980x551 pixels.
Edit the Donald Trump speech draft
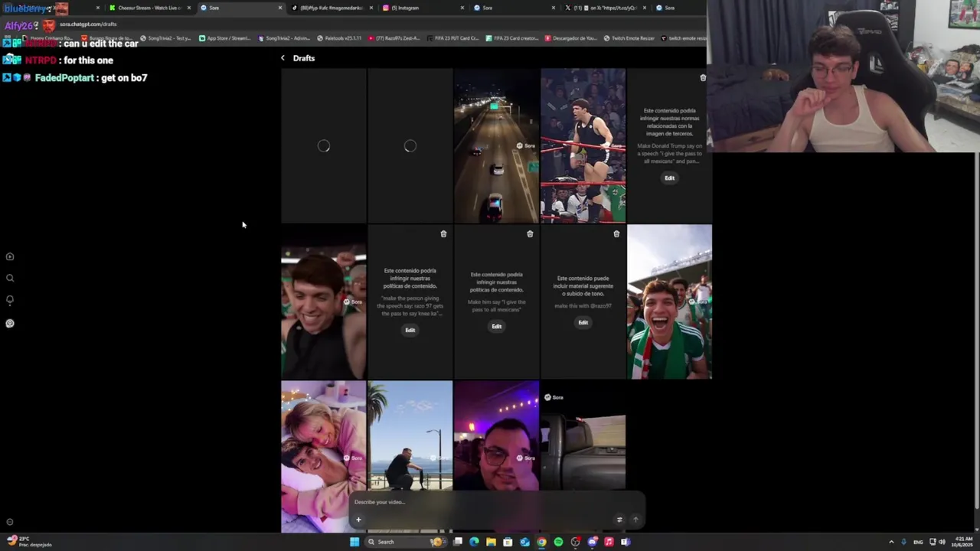[669, 178]
